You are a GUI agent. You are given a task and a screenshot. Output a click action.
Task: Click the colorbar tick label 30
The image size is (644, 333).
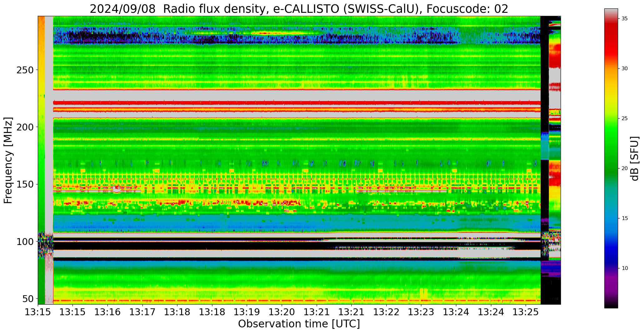pos(625,69)
